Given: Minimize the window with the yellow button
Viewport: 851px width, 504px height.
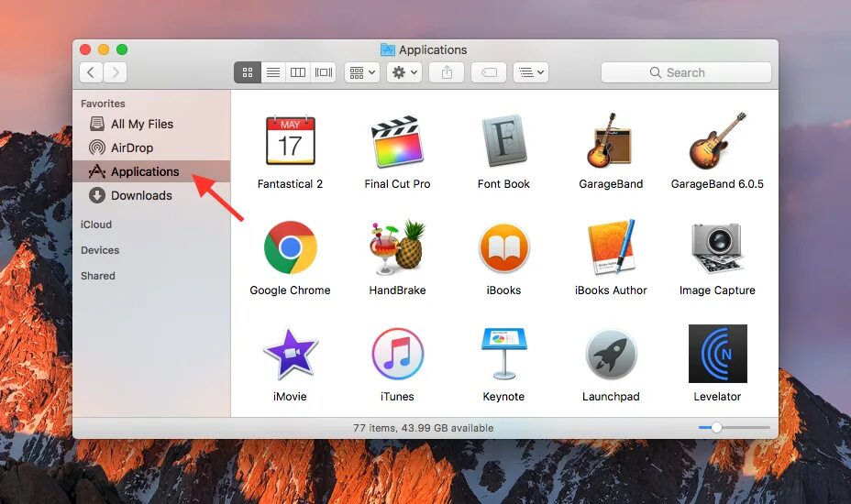Looking at the screenshot, I should [104, 49].
